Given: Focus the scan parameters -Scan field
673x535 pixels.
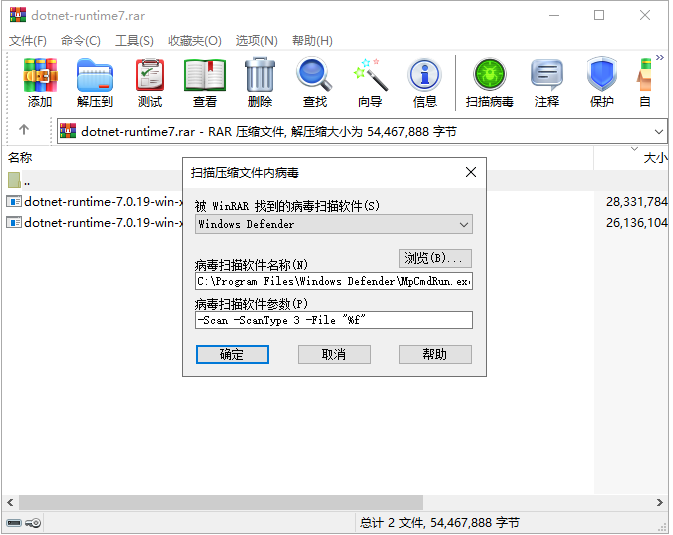Looking at the screenshot, I should pyautogui.click(x=334, y=320).
